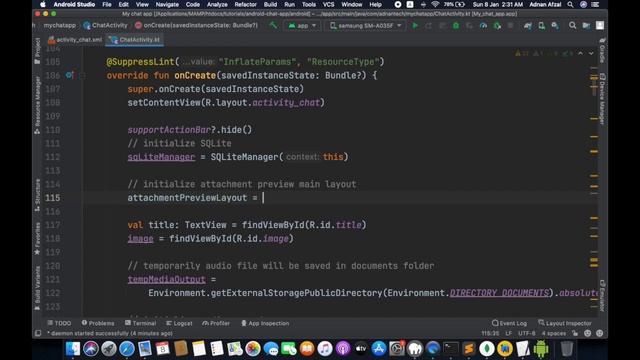Screen dimensions: 640x360
Task: Open the Gradle panel on right edge
Action: click(602, 51)
